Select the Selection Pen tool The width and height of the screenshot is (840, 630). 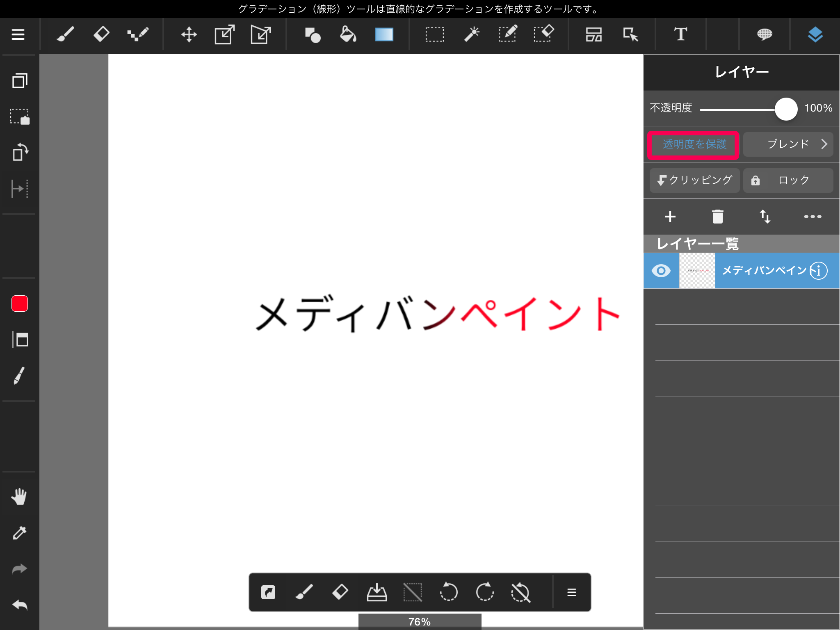tap(508, 34)
